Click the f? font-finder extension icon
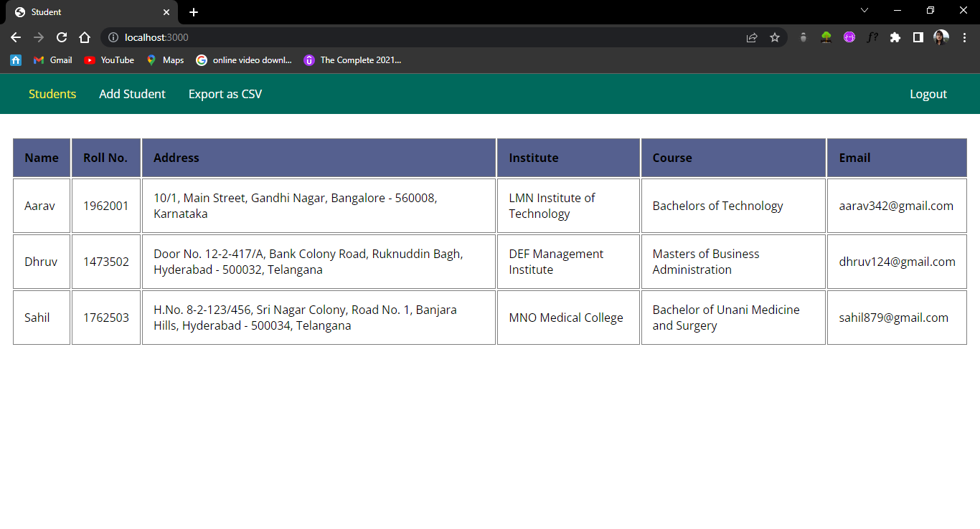 click(872, 37)
